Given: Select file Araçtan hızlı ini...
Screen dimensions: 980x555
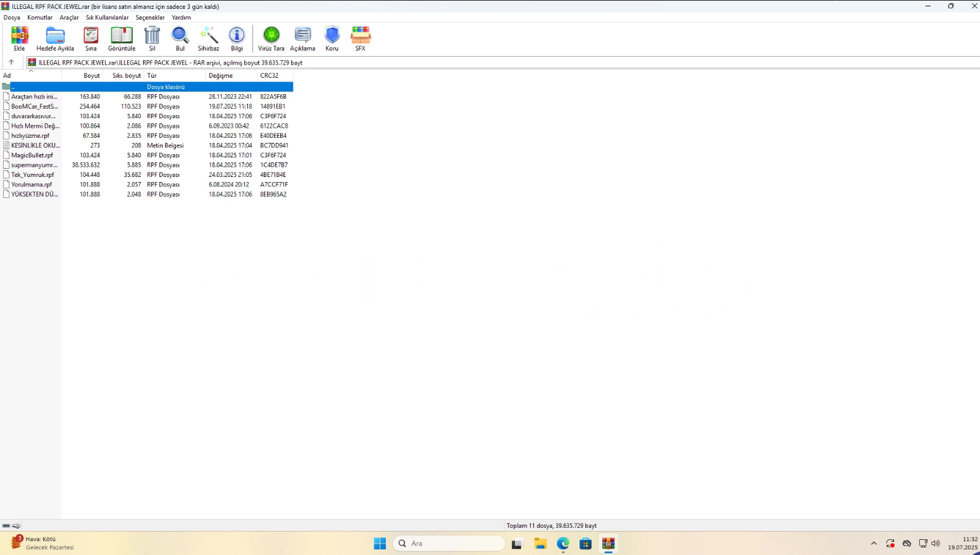Looking at the screenshot, I should 34,97.
